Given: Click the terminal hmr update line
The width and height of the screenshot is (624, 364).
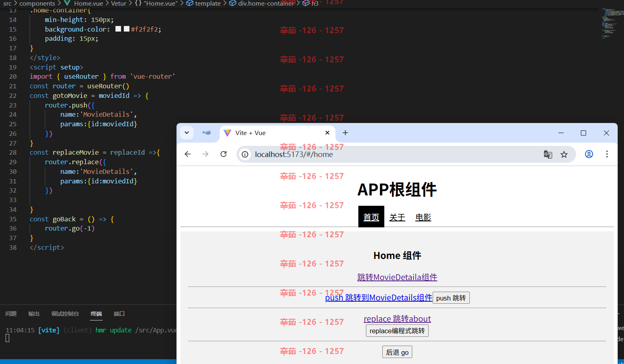Looking at the screenshot, I should [x=91, y=330].
